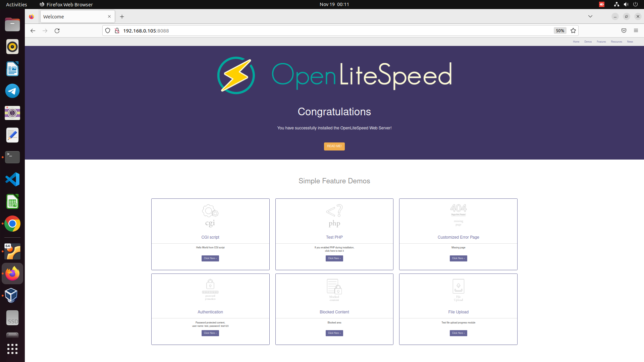Image resolution: width=644 pixels, height=362 pixels.
Task: Open the clock and calendar panel
Action: pos(334,4)
